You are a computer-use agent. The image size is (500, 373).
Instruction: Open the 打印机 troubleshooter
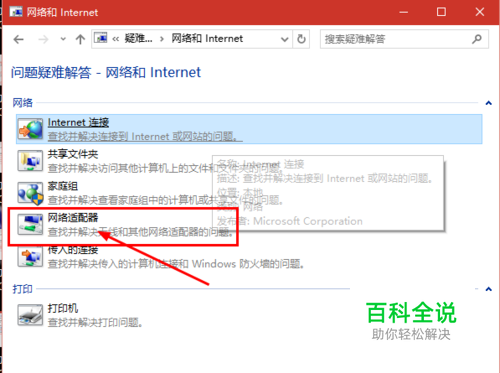click(63, 308)
